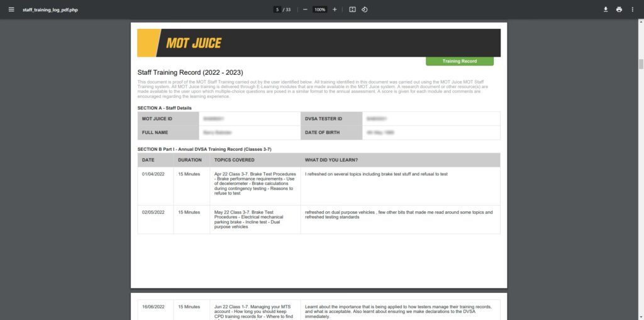Image resolution: width=644 pixels, height=320 pixels.
Task: Select the Staff Training Record heading
Action: pos(190,72)
